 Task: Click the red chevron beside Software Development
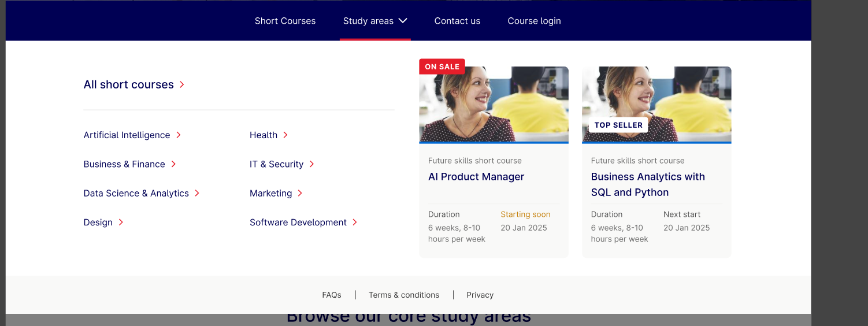click(355, 223)
